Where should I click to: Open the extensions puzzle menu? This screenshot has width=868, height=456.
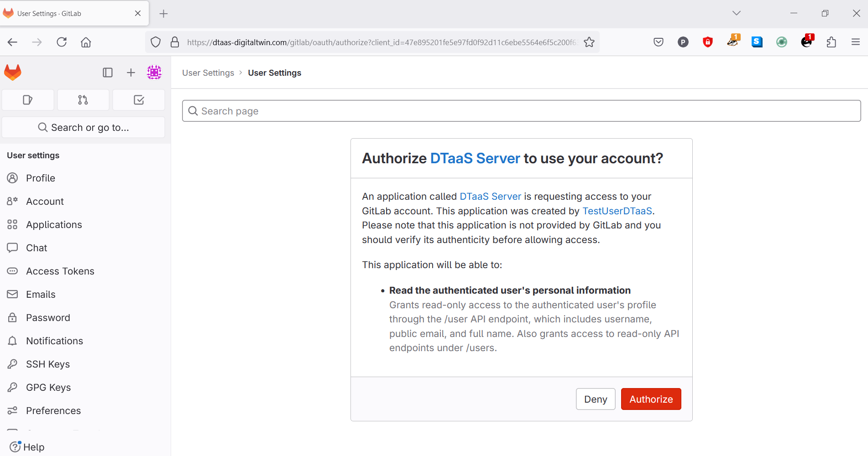(831, 42)
